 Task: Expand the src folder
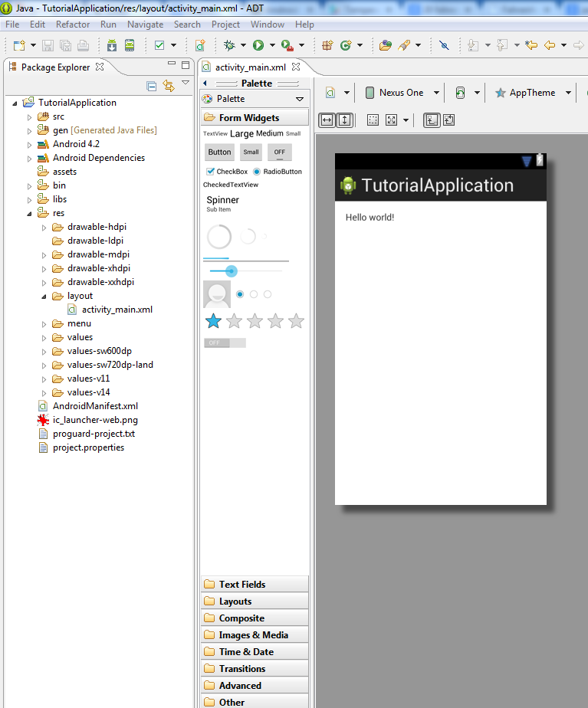pyautogui.click(x=29, y=117)
